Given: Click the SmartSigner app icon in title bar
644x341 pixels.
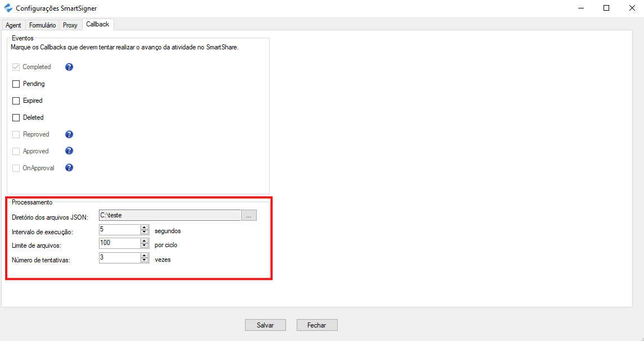Looking at the screenshot, I should [8, 8].
